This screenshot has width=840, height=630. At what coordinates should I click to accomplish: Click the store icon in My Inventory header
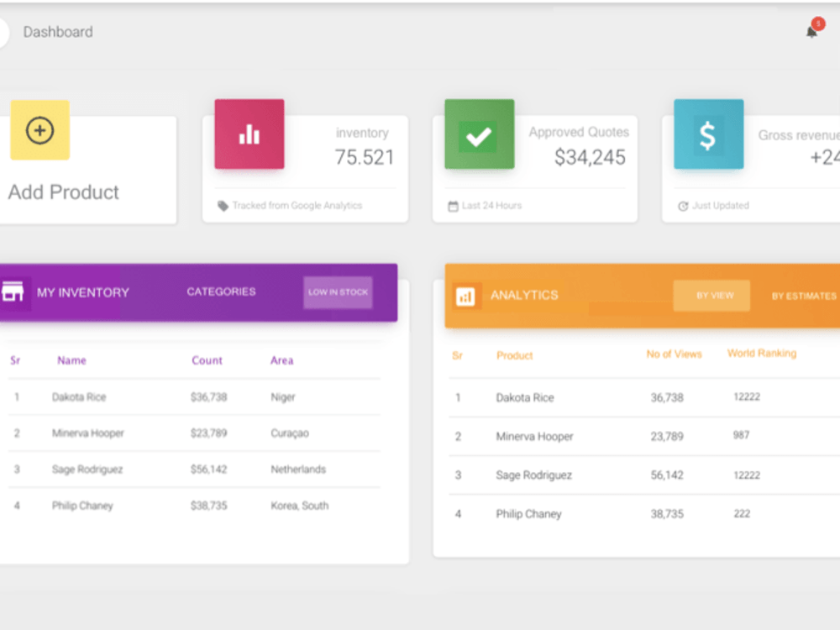13,292
